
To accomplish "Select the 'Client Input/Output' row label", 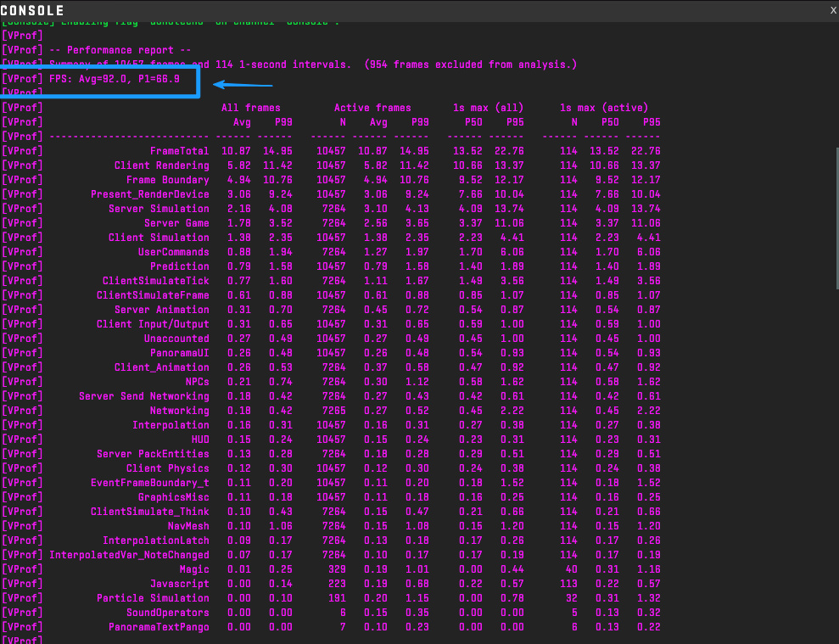I will coord(153,325).
